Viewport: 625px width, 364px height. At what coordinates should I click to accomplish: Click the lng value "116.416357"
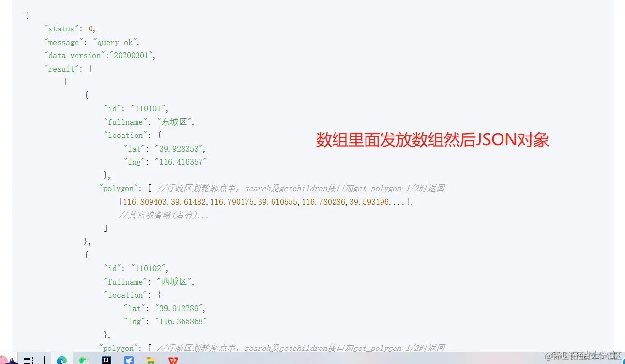point(181,162)
